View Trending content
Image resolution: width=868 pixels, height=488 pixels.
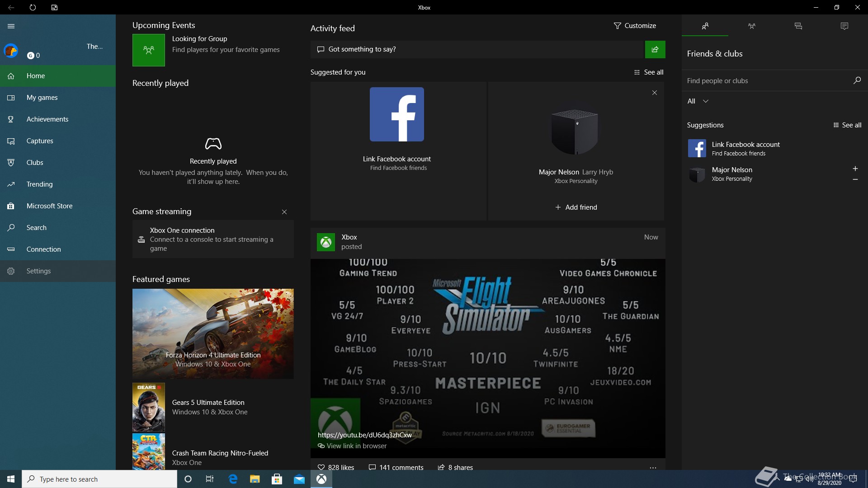click(x=58, y=184)
